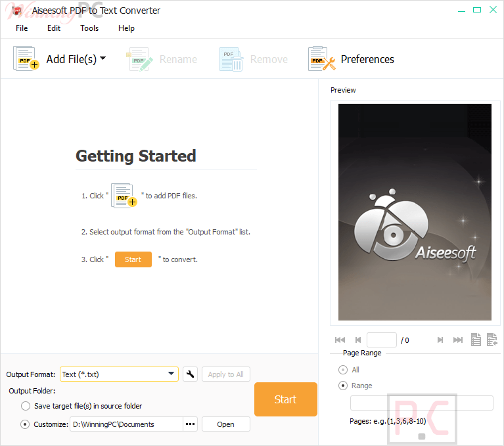Screen dimensions: 504x446
Task: Click the 'Getting Started' heading
Action: (136, 156)
